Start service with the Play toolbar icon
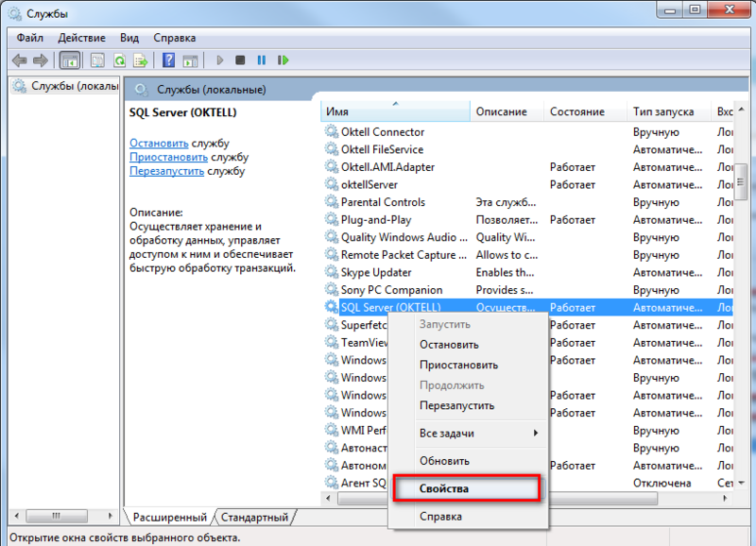756x546 pixels. [220, 60]
